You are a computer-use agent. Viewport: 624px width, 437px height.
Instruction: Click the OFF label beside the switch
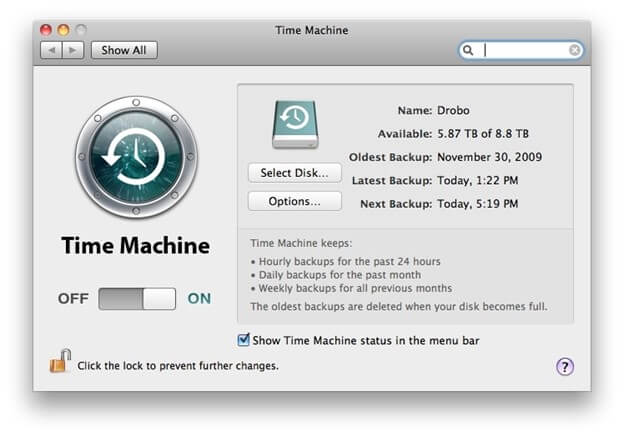click(73, 298)
